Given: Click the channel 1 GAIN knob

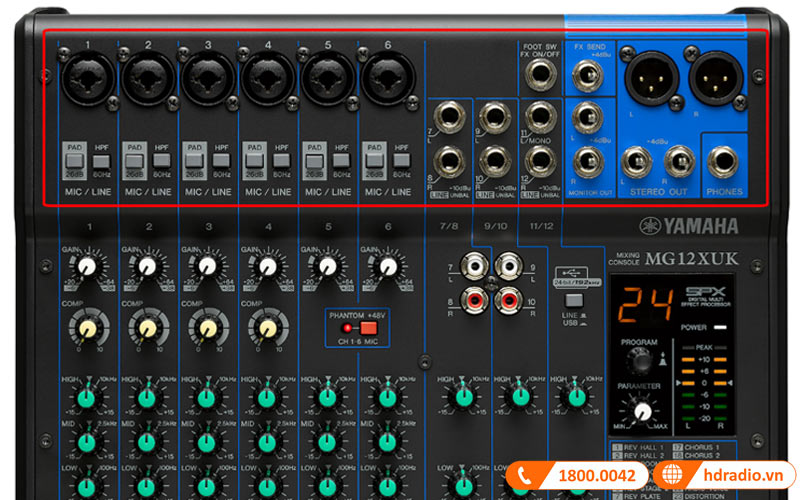Looking at the screenshot, I should click(88, 266).
